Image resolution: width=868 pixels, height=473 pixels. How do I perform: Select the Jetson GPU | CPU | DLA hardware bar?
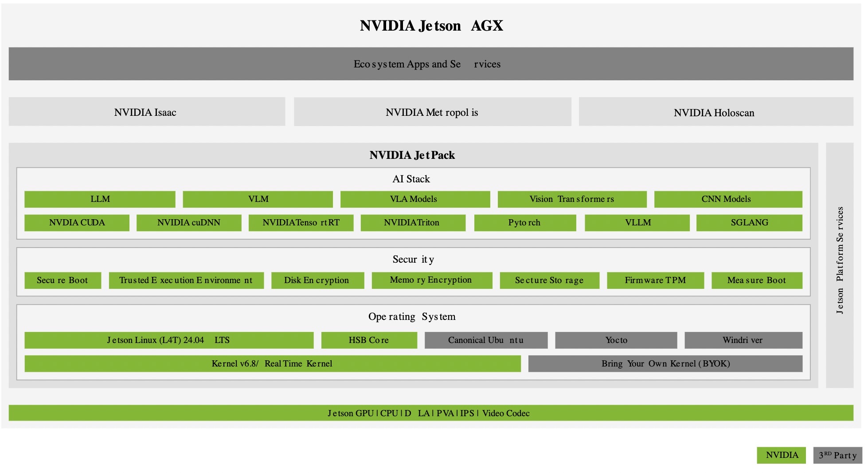pyautogui.click(x=431, y=413)
